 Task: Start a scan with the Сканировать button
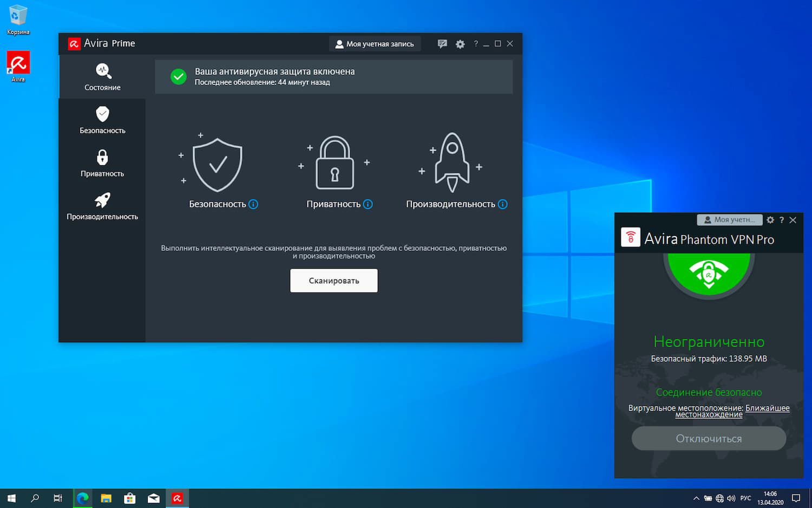click(333, 280)
